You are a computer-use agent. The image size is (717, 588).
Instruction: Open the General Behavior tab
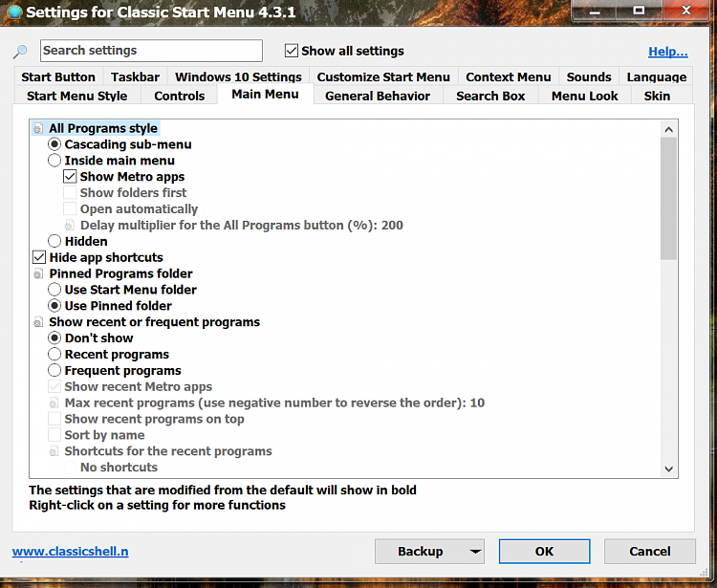378,96
